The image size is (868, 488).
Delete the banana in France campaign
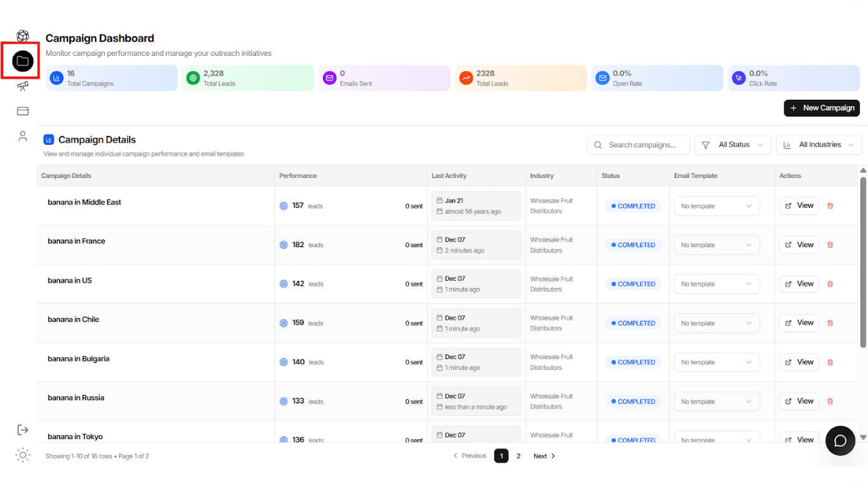click(x=830, y=245)
